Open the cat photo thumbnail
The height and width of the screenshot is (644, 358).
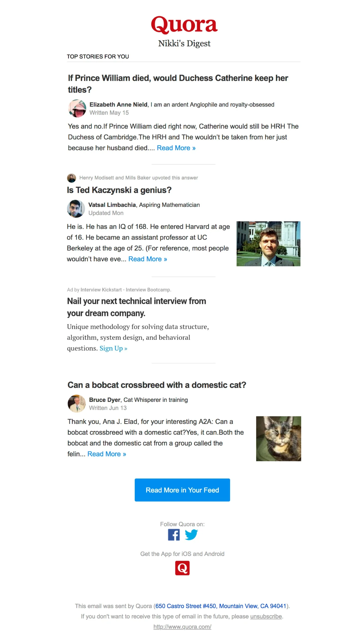(x=278, y=439)
